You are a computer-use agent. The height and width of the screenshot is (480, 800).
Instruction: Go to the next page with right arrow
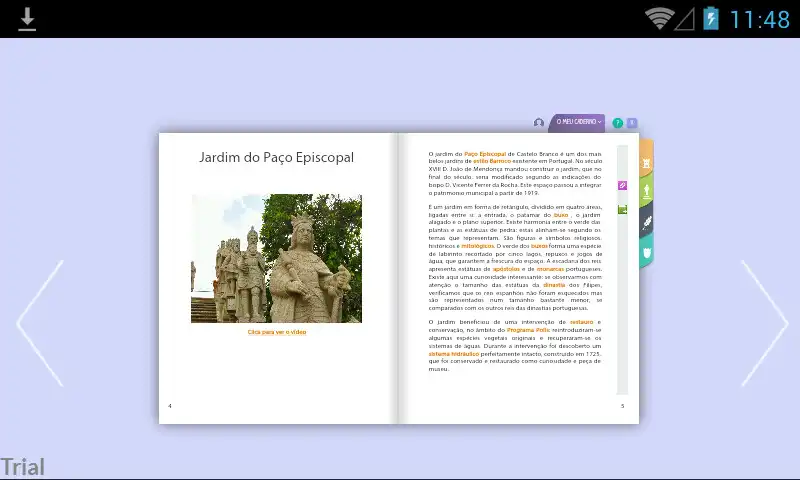pyautogui.click(x=764, y=323)
